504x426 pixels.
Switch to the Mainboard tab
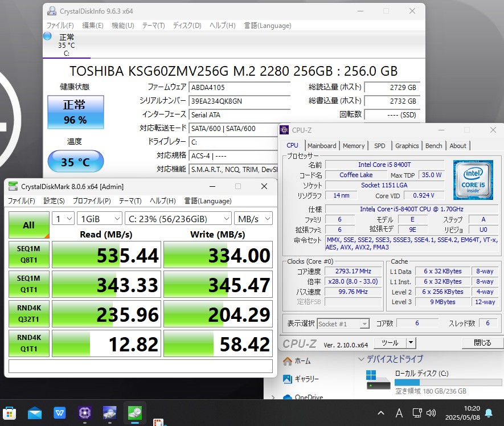pos(322,146)
